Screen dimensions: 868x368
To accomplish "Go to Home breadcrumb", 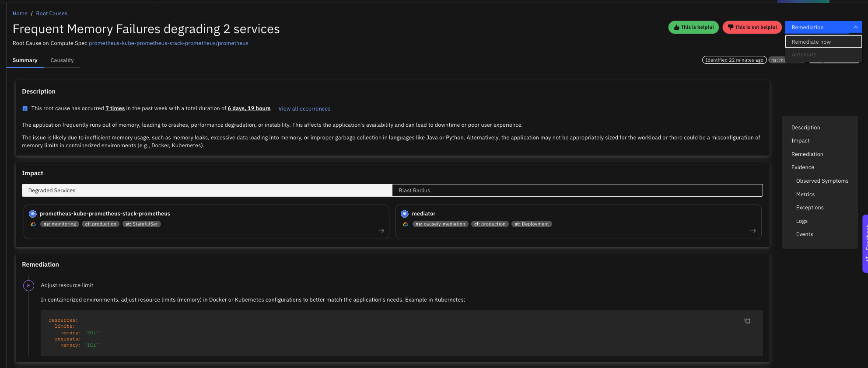I will (x=20, y=14).
